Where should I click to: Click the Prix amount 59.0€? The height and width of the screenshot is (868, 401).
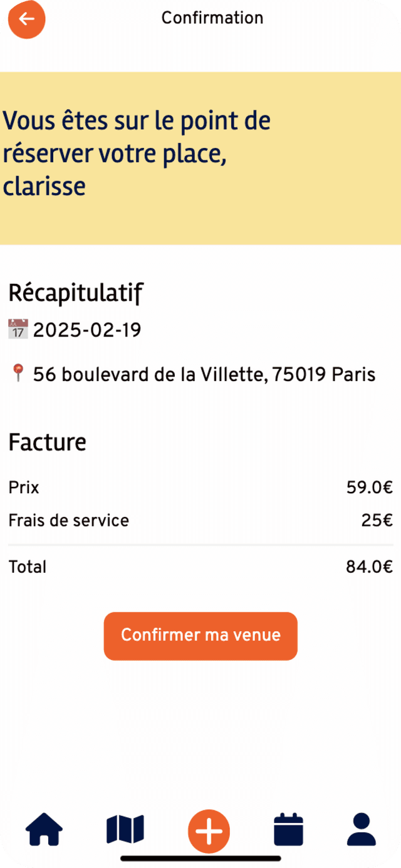[x=370, y=487]
